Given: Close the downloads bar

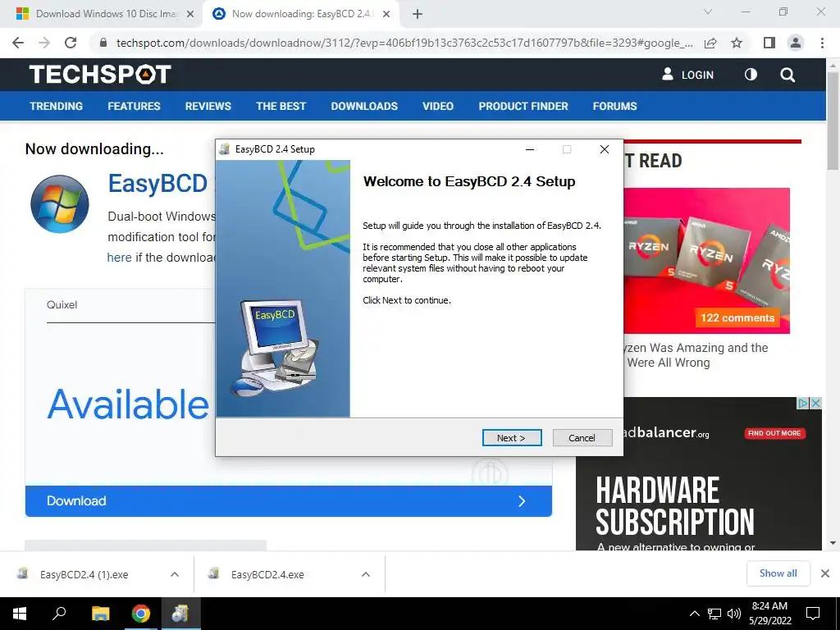Looking at the screenshot, I should point(825,573).
